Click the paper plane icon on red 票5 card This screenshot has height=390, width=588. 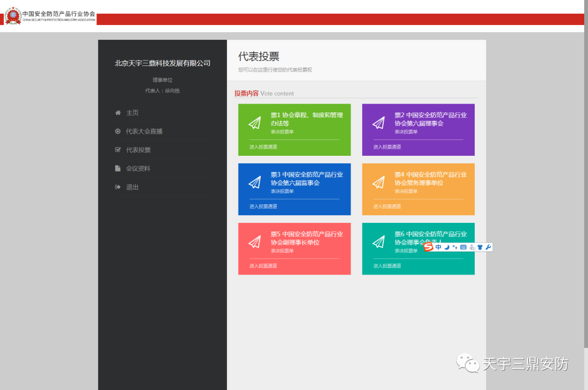[x=255, y=242]
